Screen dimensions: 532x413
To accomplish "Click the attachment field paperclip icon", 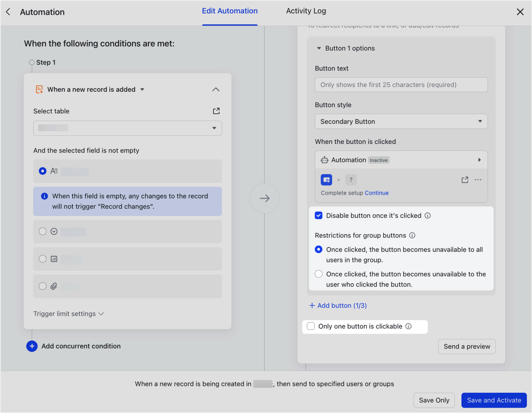I will (54, 286).
